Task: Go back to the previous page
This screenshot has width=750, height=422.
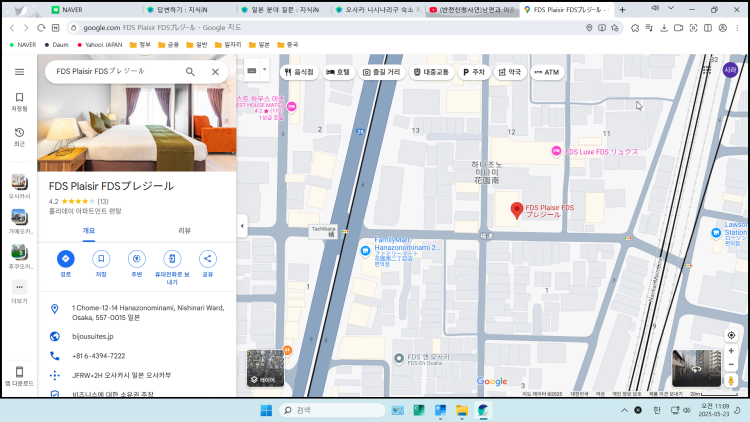Action: click(x=12, y=28)
